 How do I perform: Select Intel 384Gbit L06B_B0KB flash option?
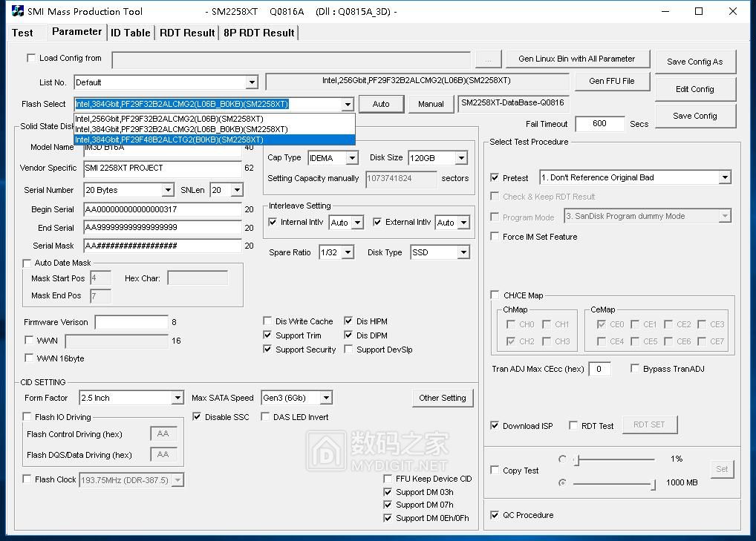tap(215, 129)
